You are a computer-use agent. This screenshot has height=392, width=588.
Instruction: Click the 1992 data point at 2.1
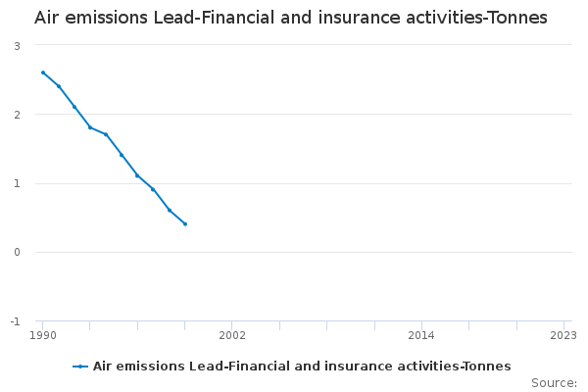click(74, 107)
